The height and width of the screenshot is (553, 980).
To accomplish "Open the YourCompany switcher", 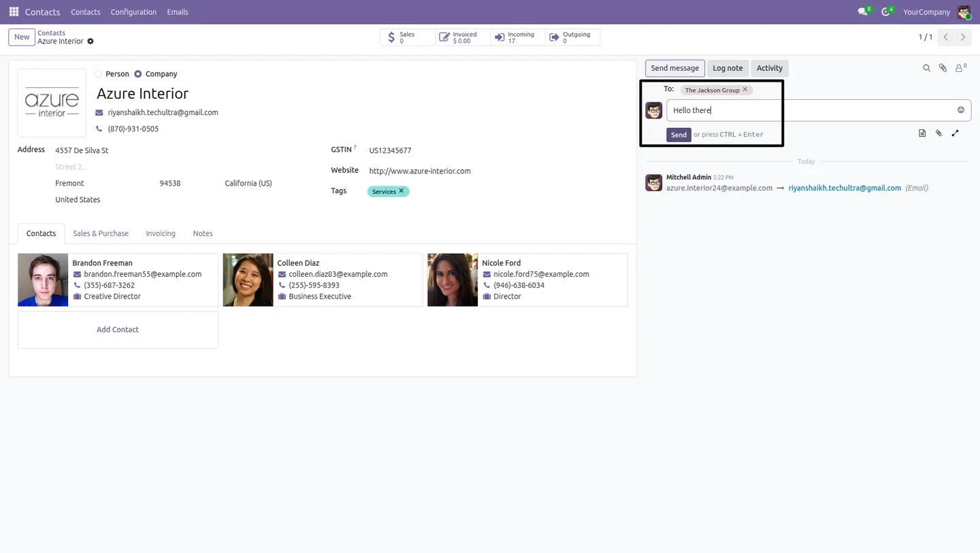I will 926,12.
